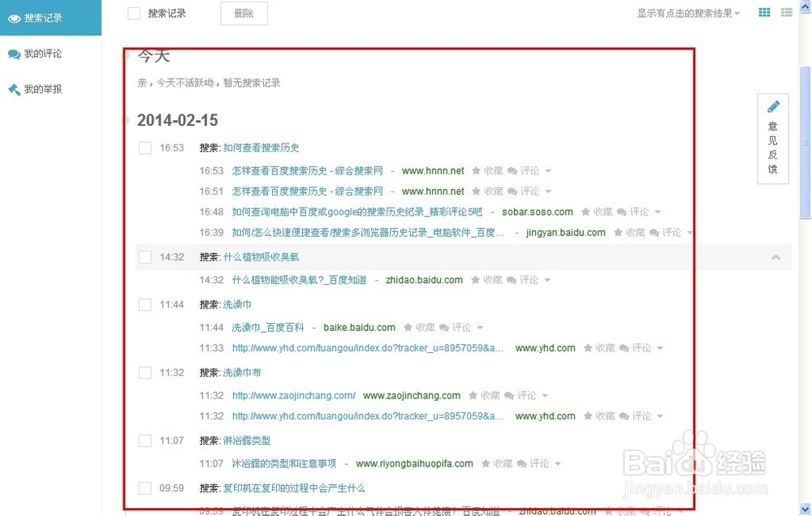Open dropdown arrow for baike.baidu.com result
Image resolution: width=812 pixels, height=516 pixels.
pos(480,328)
